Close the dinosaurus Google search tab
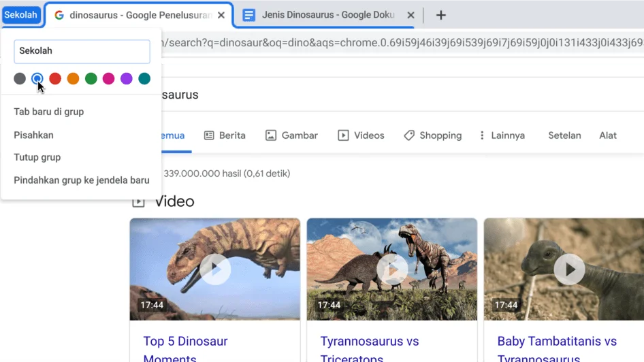644x362 pixels. click(221, 15)
